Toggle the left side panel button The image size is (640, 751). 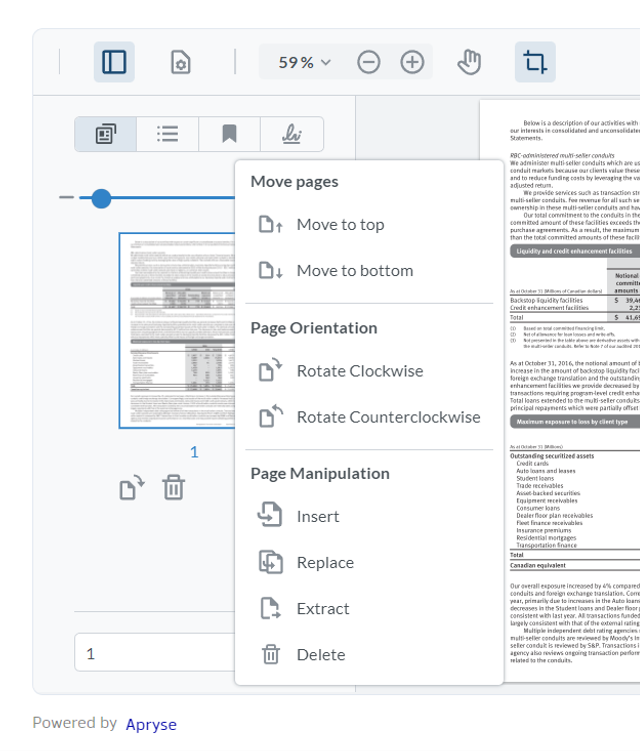pyautogui.click(x=114, y=62)
